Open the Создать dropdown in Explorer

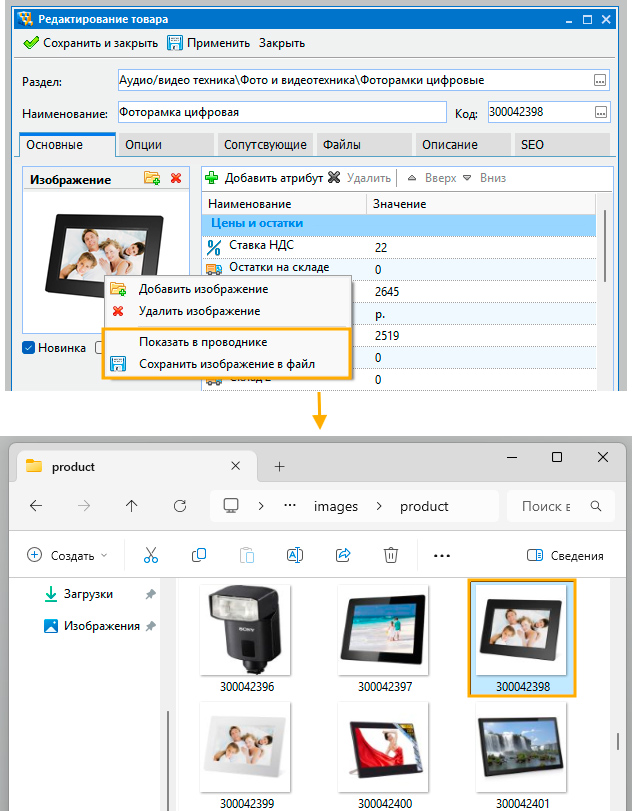point(67,555)
